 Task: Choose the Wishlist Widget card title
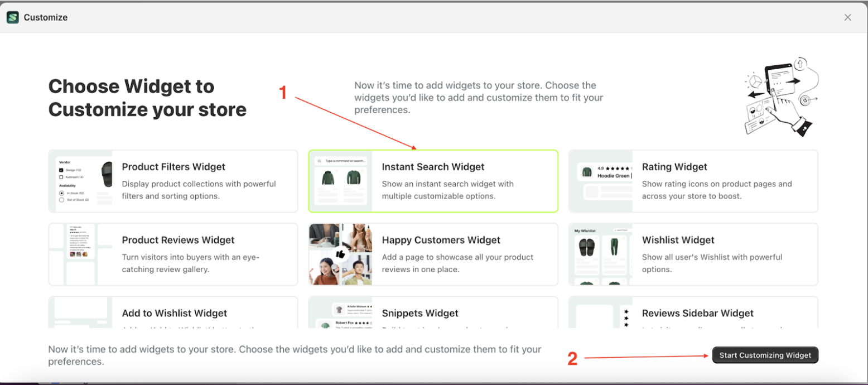click(678, 240)
